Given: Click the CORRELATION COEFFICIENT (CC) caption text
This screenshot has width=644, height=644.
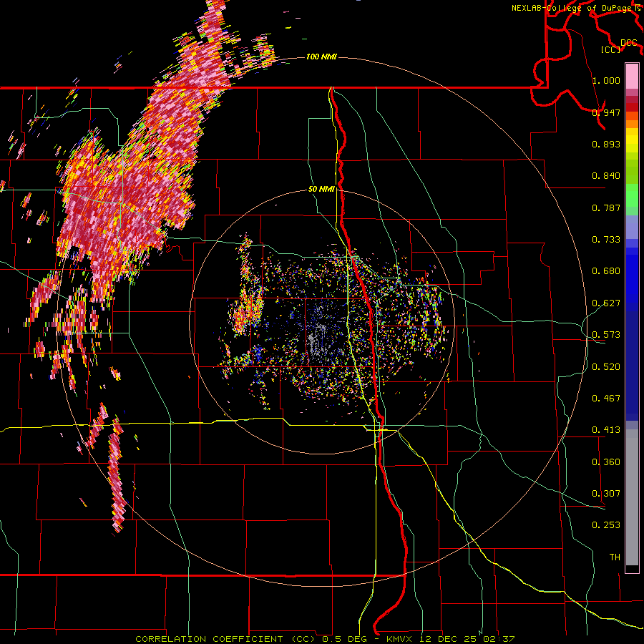Looking at the screenshot, I should [x=226, y=639].
